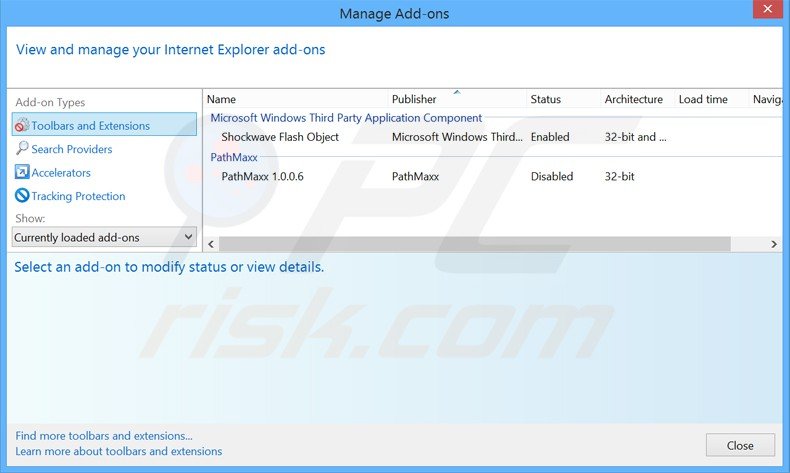Click the Toolbars and Extensions gear icon
The width and height of the screenshot is (790, 473).
tap(22, 125)
